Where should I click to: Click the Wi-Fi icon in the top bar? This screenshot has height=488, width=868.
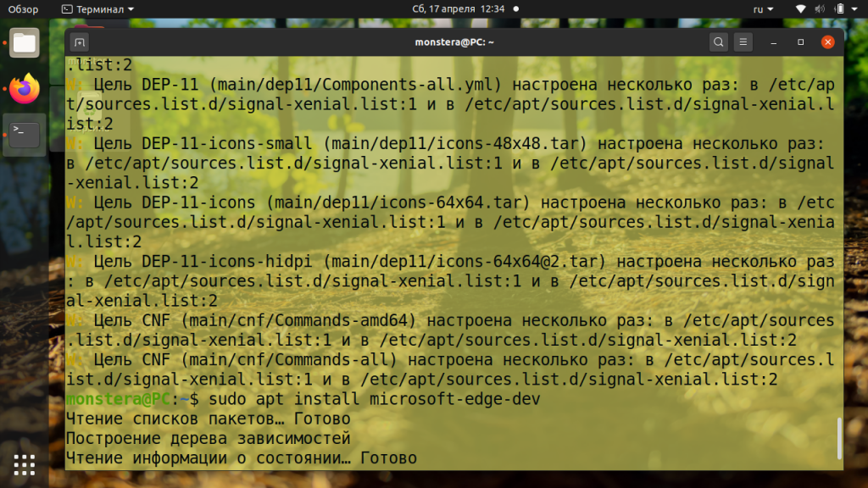pos(800,8)
